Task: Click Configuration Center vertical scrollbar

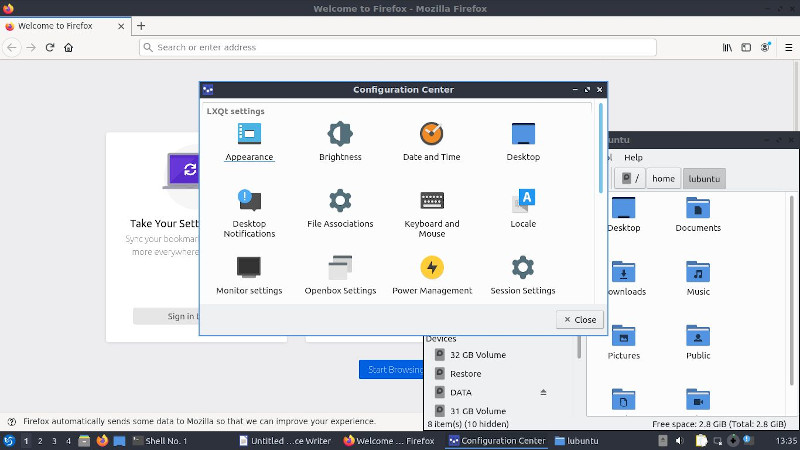Action: 601,148
